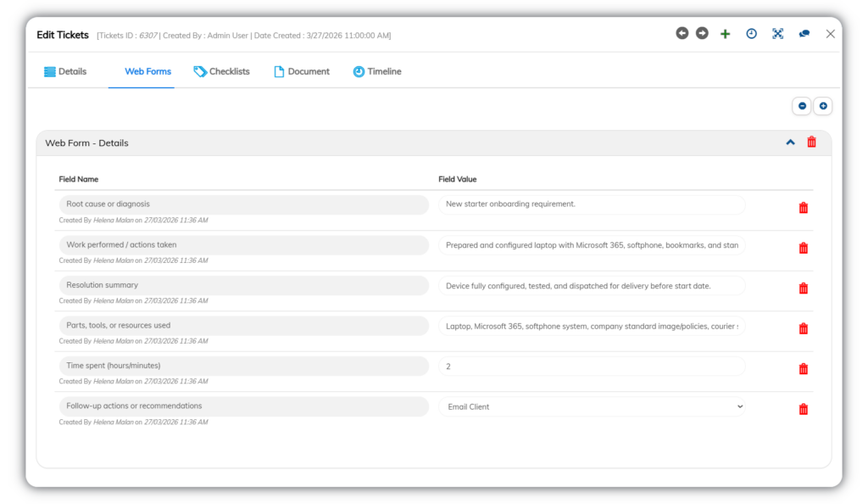The width and height of the screenshot is (868, 504).
Task: Delete the whole Web Form - Details section
Action: (811, 142)
